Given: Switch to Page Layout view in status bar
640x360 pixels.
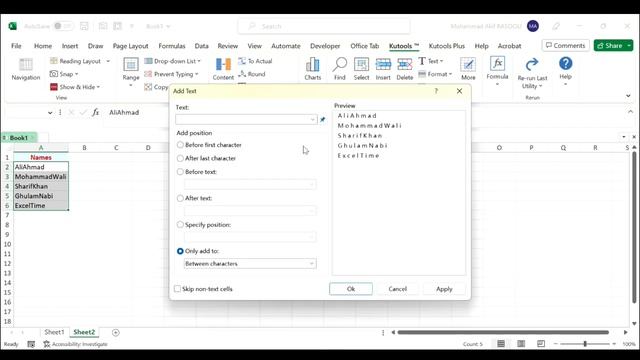Looking at the screenshot, I should click(521, 344).
